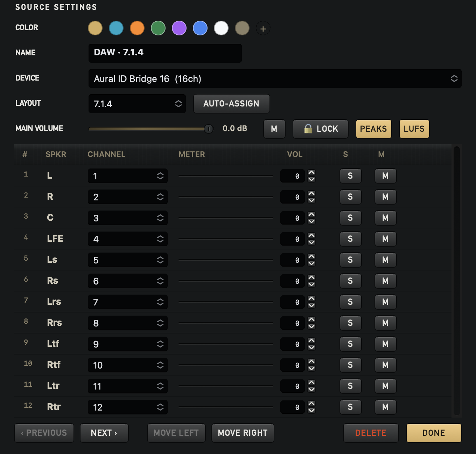
Task: Open channel dropdown for L speaker
Action: coord(128,176)
